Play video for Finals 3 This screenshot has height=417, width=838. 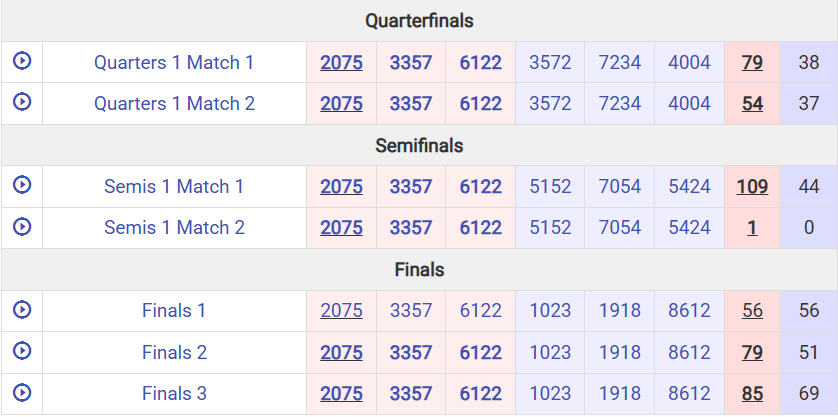tap(22, 392)
